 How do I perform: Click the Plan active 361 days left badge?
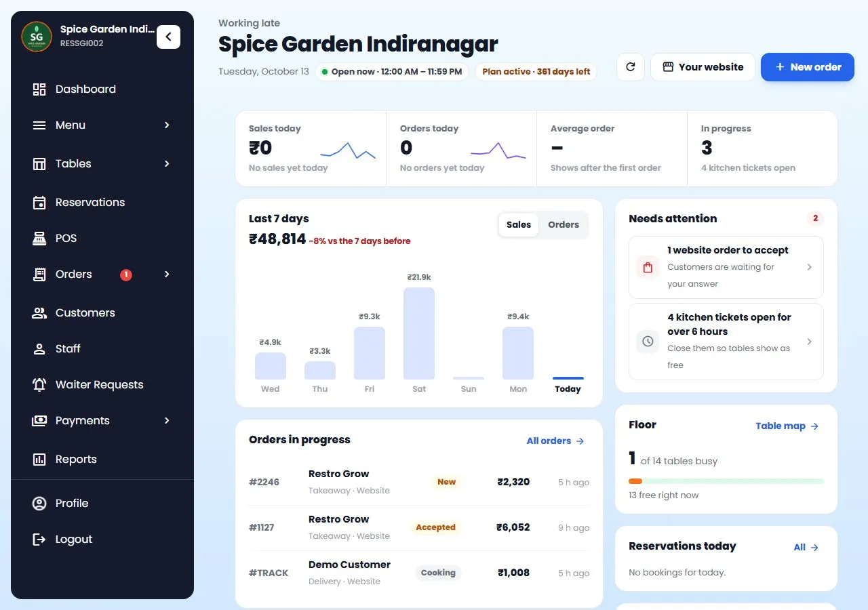(x=536, y=72)
